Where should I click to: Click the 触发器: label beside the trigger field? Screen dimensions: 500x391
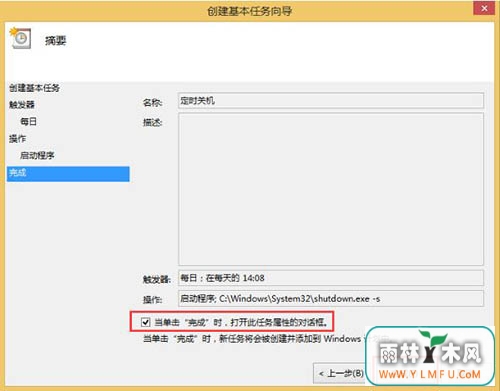157,279
